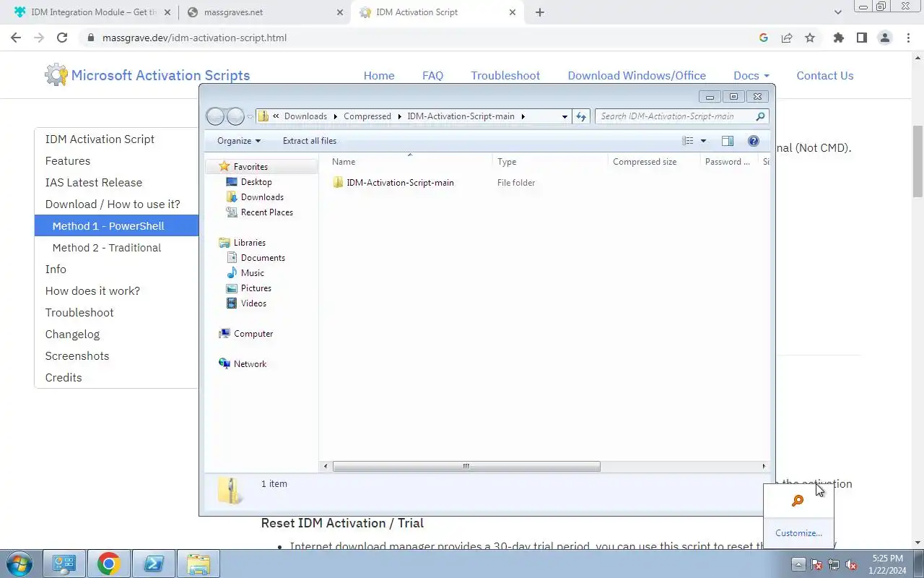Reload the page in Chrome
Viewport: 924px width, 578px height.
point(62,38)
